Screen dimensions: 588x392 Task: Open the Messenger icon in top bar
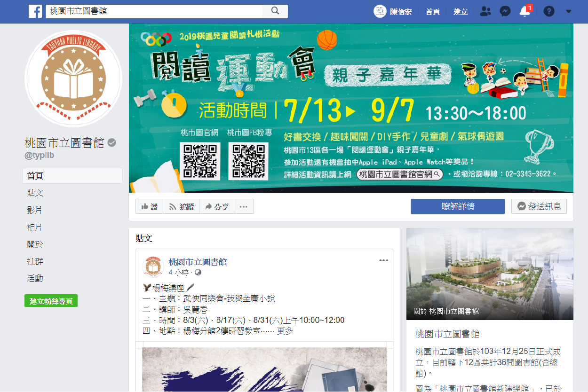(x=505, y=11)
